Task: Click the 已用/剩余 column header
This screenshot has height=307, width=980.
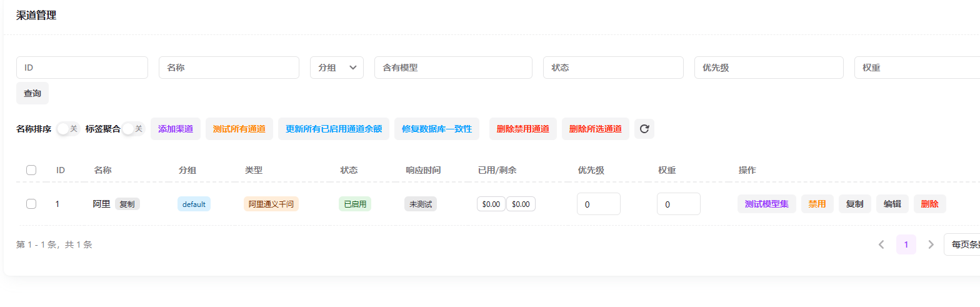Action: 497,170
